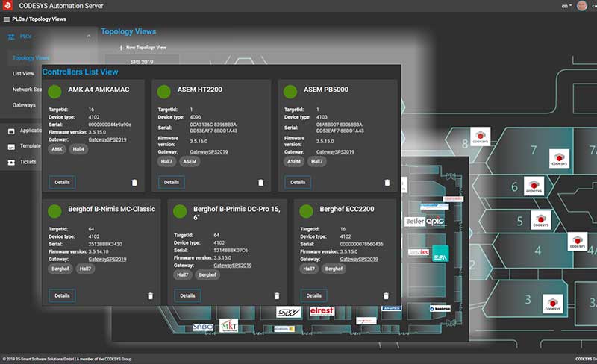Open the user avatar at top right
The image size is (597, 364).
click(582, 6)
